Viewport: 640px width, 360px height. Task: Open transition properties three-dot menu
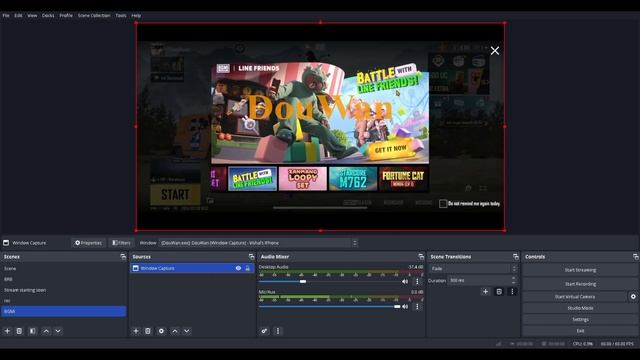(x=512, y=291)
